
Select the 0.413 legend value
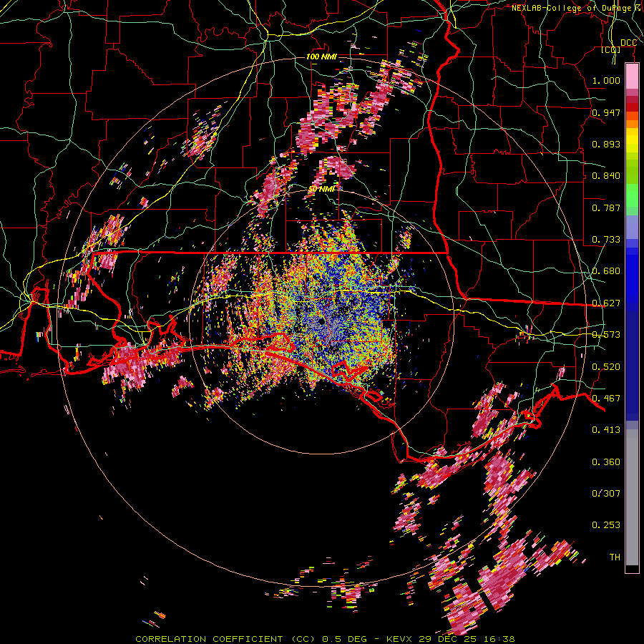tap(606, 430)
